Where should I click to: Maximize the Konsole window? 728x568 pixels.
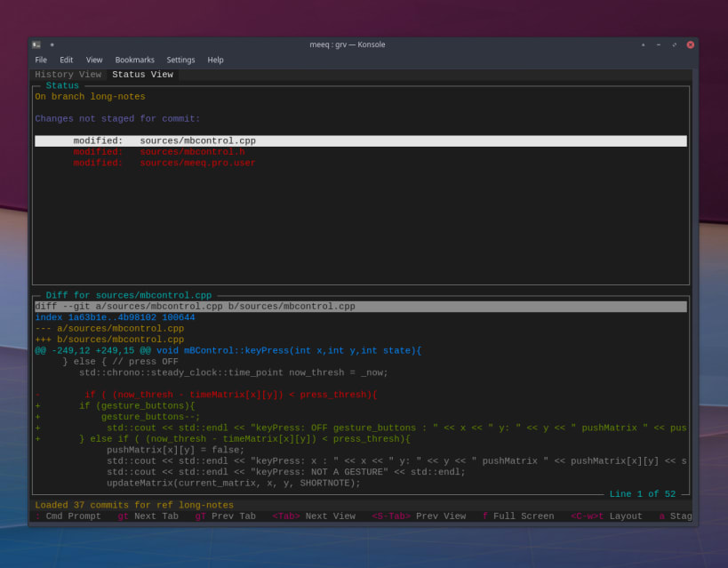point(674,44)
